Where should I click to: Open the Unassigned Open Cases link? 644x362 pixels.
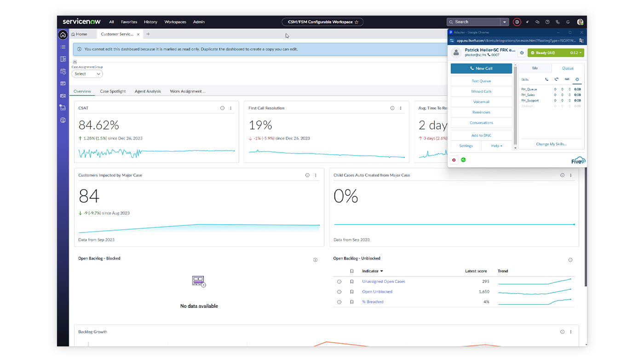pos(383,282)
